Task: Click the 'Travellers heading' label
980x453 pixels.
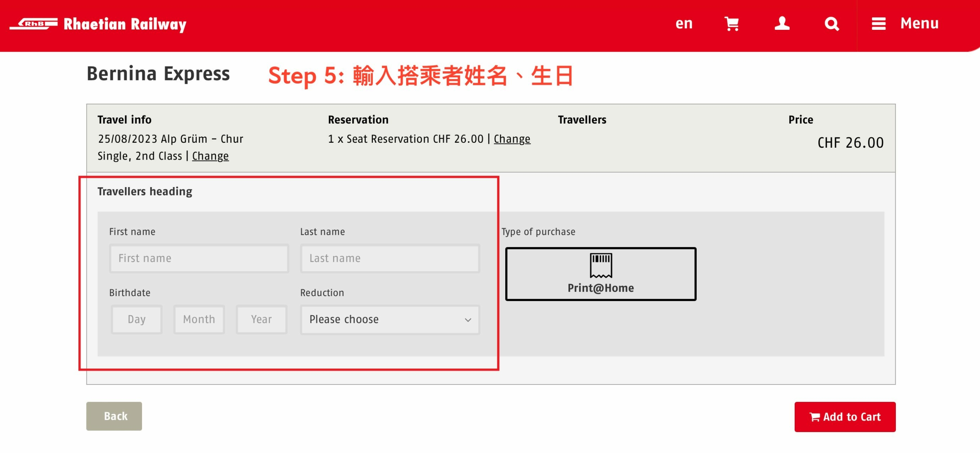Action: pyautogui.click(x=145, y=191)
